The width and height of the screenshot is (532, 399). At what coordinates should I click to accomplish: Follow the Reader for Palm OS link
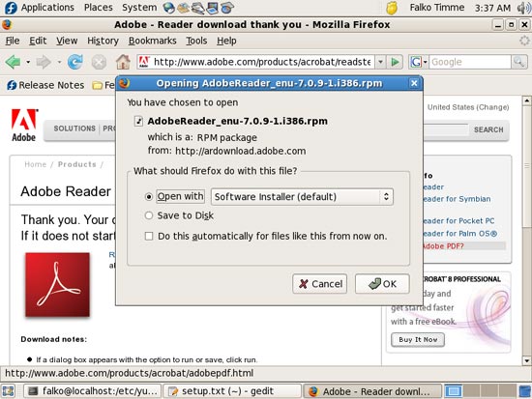pyautogui.click(x=460, y=234)
